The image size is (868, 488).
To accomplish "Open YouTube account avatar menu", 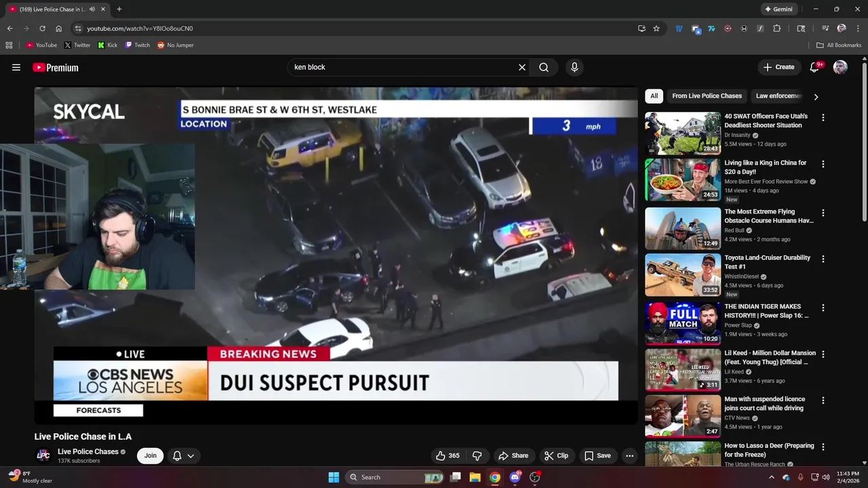I will coord(840,67).
